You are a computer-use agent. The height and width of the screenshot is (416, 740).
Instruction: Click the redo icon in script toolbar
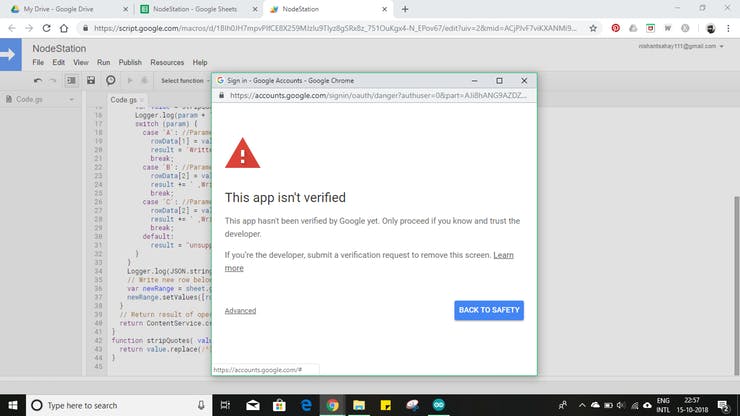coord(53,81)
